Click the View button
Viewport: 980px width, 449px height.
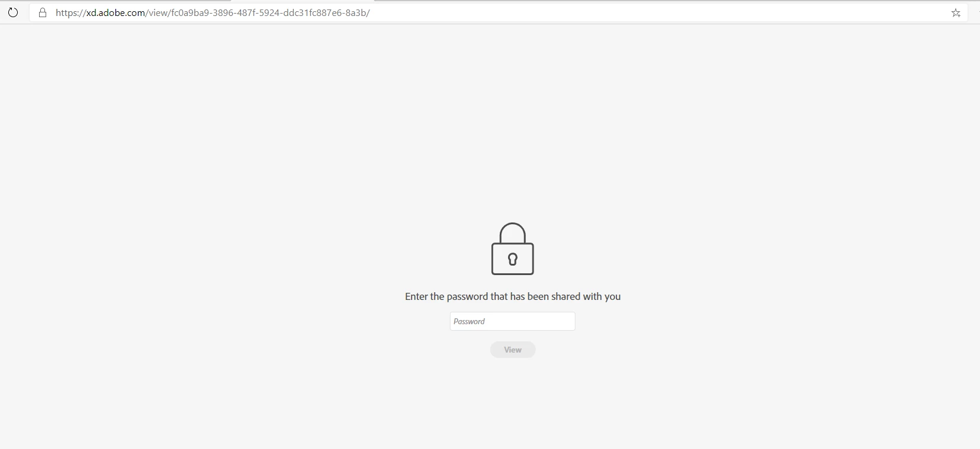513,350
